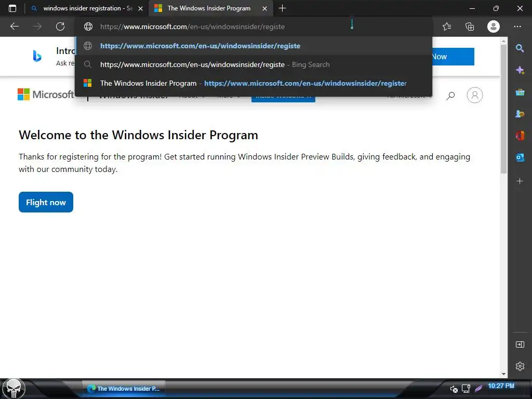Open Collections in the toolbar

click(x=470, y=26)
